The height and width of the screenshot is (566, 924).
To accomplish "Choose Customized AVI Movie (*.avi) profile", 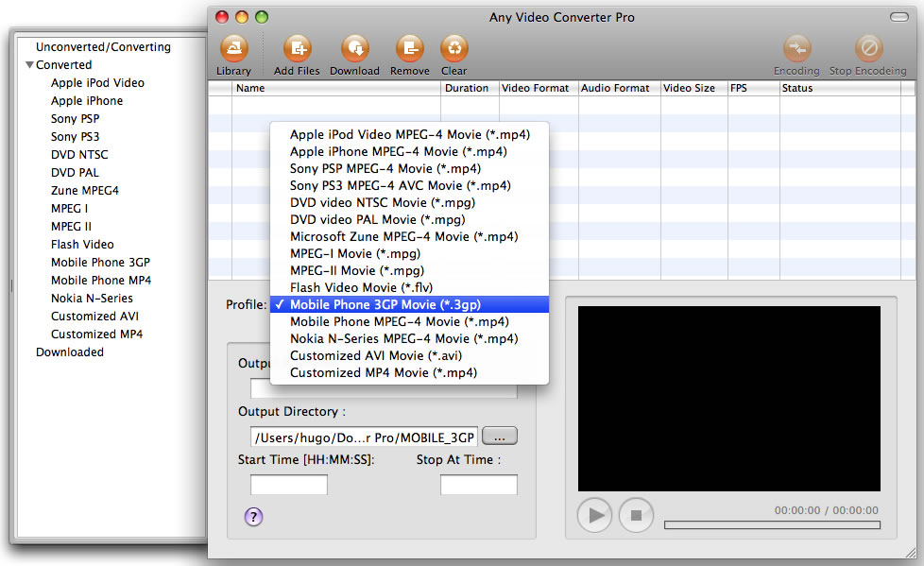I will tap(409, 356).
